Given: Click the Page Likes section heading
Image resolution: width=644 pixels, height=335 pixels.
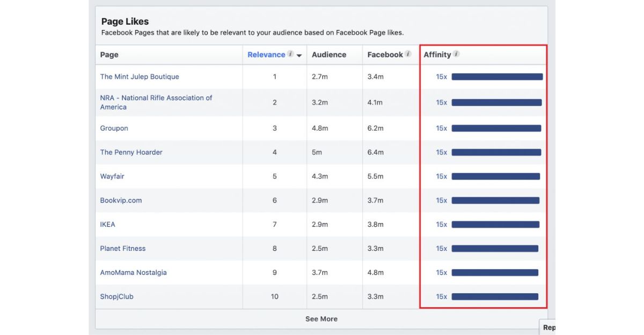Looking at the screenshot, I should point(125,21).
